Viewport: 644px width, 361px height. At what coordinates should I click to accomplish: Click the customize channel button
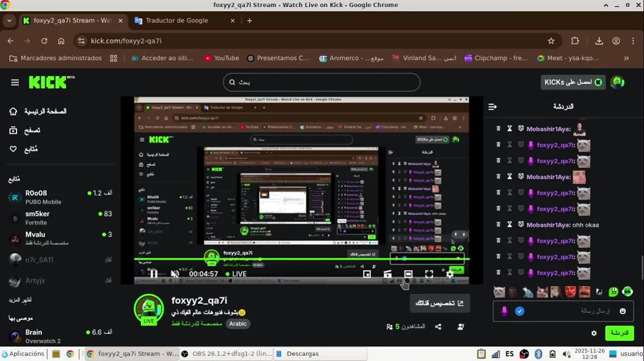click(439, 303)
